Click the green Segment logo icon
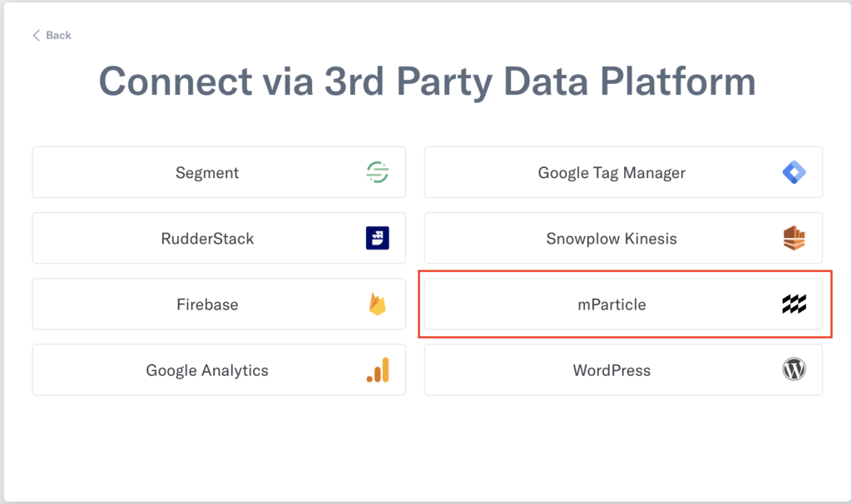This screenshot has width=852, height=504. click(x=377, y=172)
